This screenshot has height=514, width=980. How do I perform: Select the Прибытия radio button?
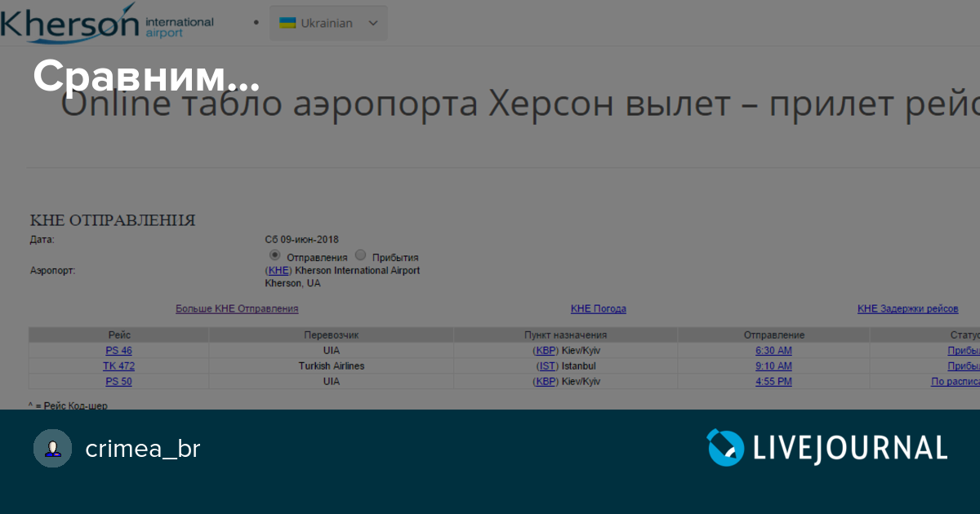coord(361,255)
